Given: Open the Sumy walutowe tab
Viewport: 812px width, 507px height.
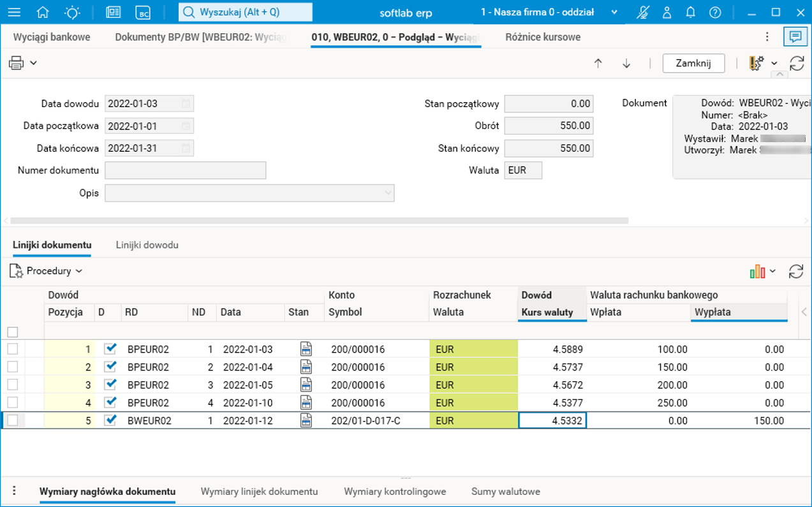Looking at the screenshot, I should (x=505, y=492).
